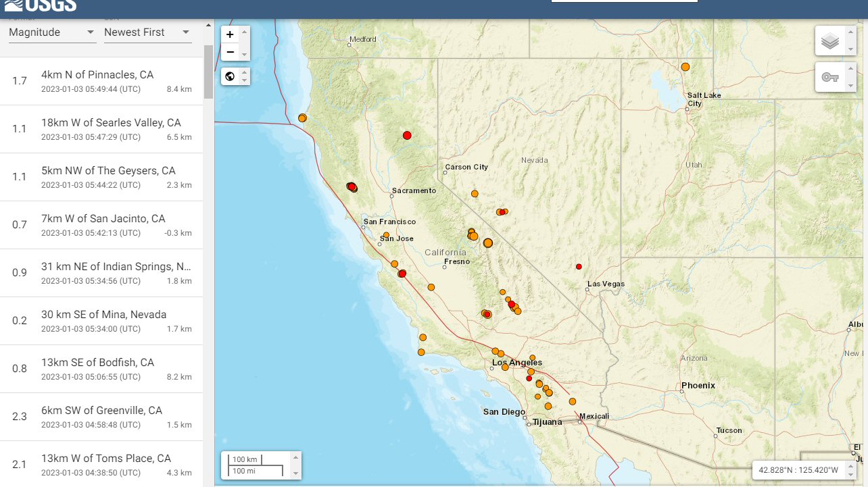This screenshot has height=487, width=868.
Task: Click the San Francisco map label
Action: point(389,222)
